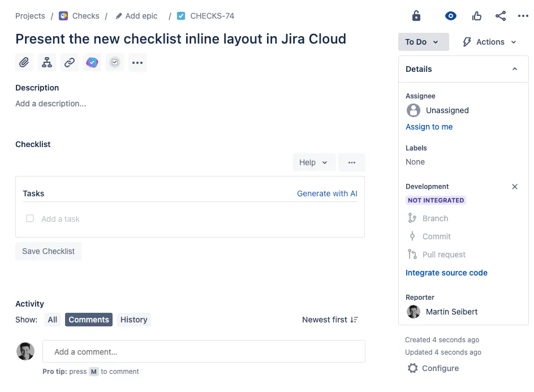Click the Created 4 seconds ago text
The image size is (534, 392).
point(442,340)
